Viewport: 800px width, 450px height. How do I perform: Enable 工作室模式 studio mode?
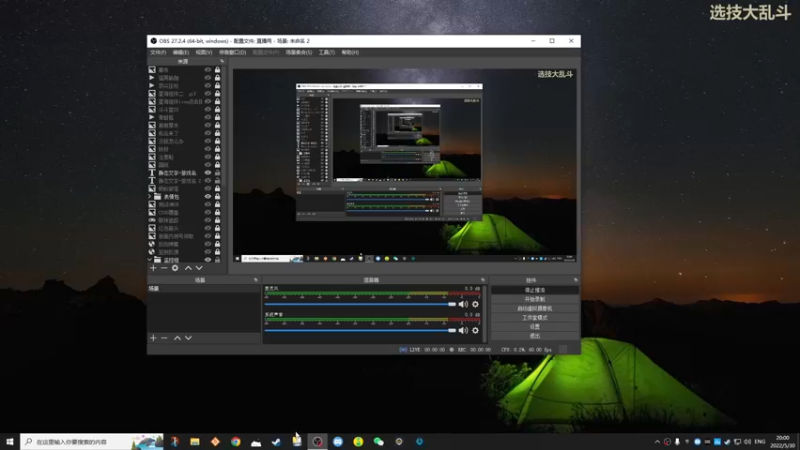coord(535,317)
